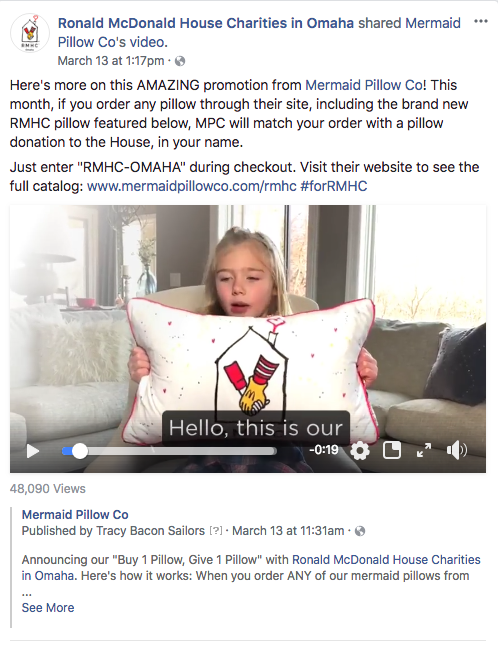Click the Mermaid Pillow Co link in post text
Viewport: 498px width, 646px height.
pyautogui.click(x=363, y=85)
